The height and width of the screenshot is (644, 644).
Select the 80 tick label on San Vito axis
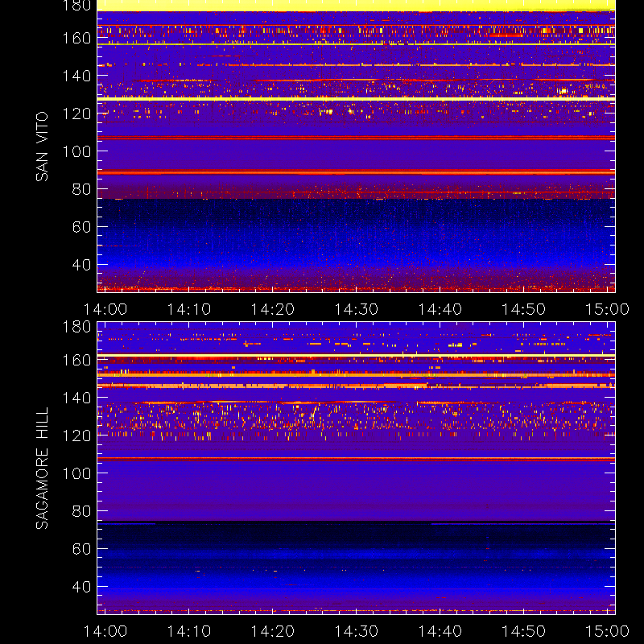(x=81, y=189)
